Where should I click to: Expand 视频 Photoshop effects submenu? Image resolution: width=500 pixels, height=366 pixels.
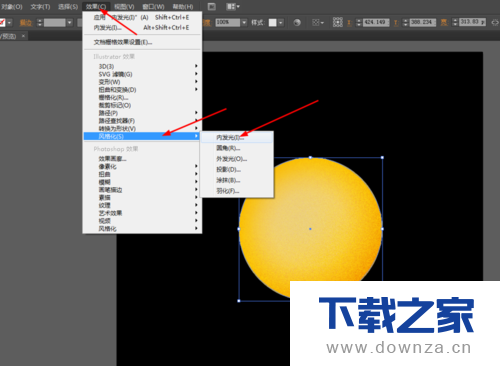point(142,221)
